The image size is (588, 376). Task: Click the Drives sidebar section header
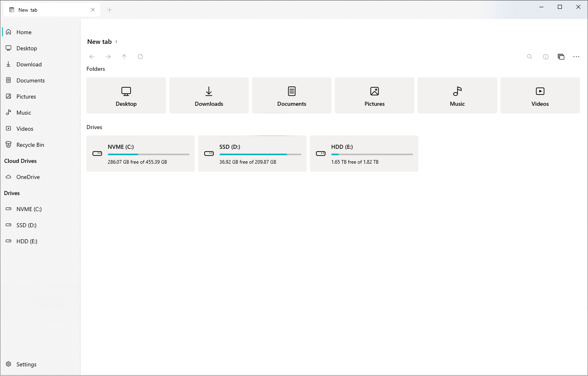12,193
